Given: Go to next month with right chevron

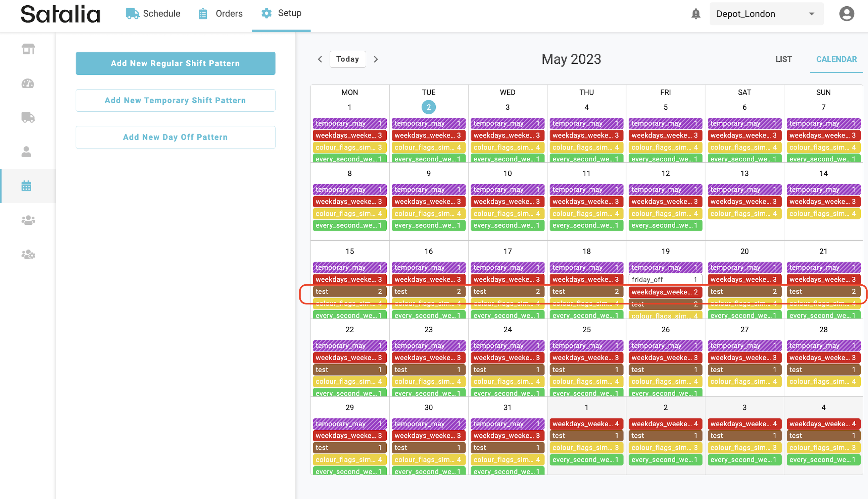Looking at the screenshot, I should [x=376, y=59].
